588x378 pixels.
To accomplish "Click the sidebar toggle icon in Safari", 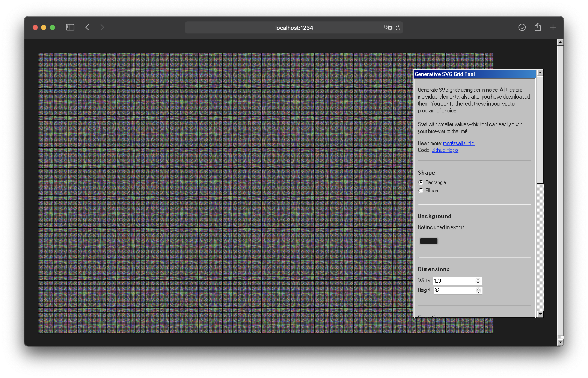I will pyautogui.click(x=70, y=27).
